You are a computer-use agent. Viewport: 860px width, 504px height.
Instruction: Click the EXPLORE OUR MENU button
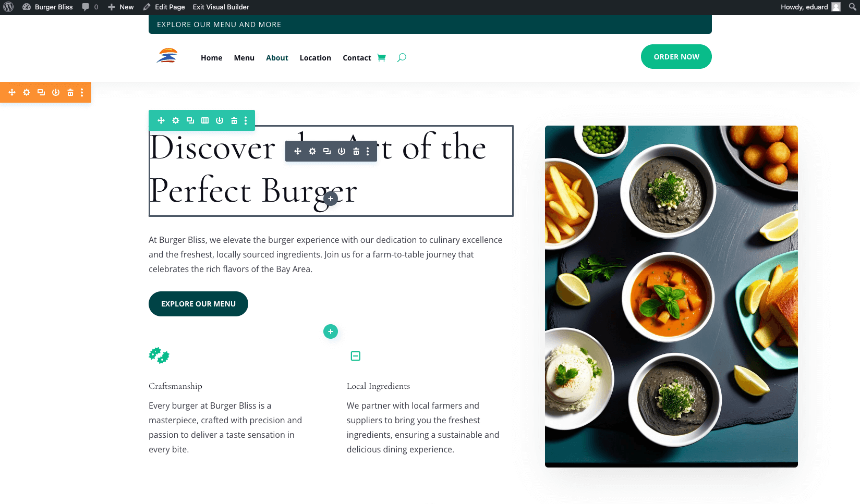coord(198,304)
